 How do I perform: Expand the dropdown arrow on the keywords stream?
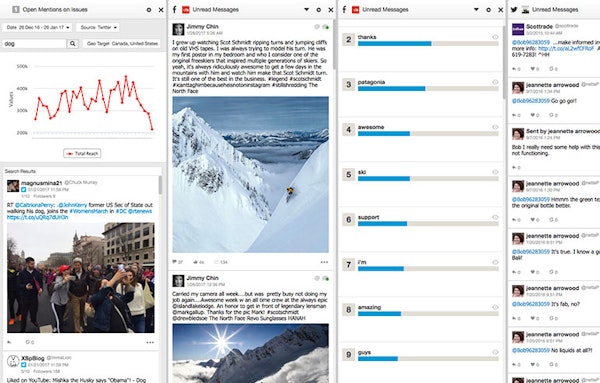click(x=476, y=10)
